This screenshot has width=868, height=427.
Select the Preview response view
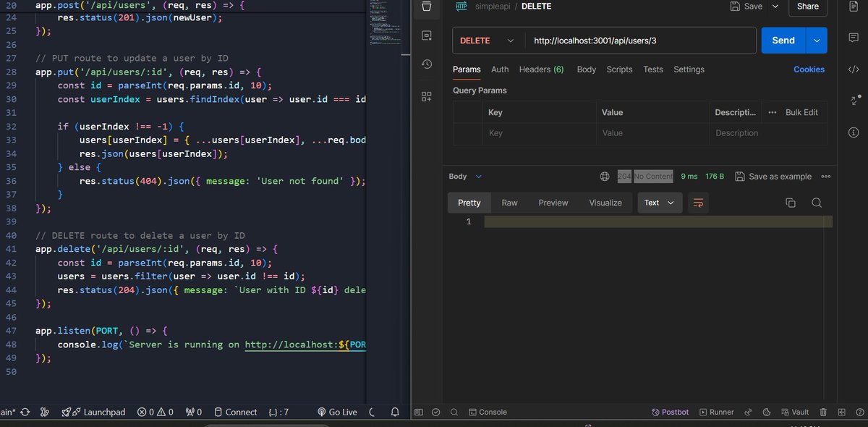[x=553, y=203]
